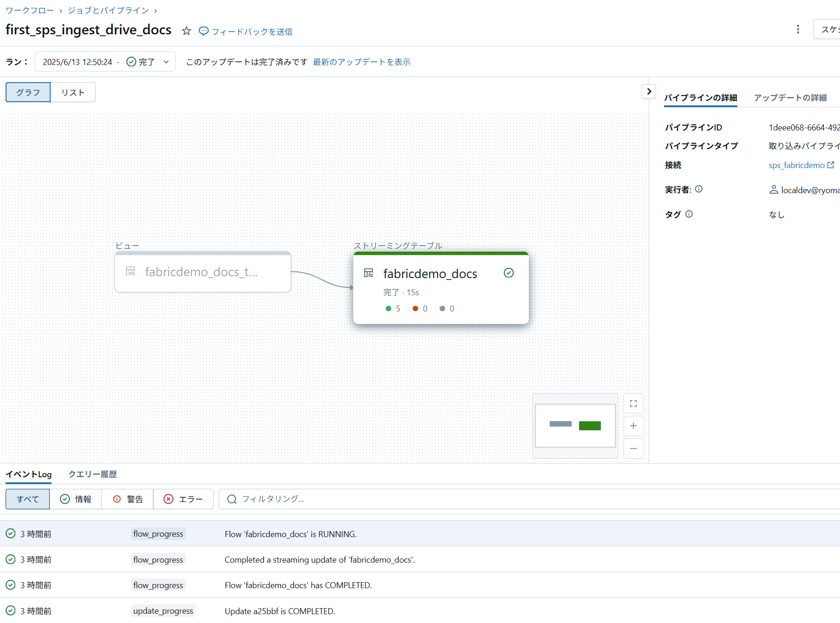Click status icon of has COMPLETED event
Viewport: 840px width, 623px height.
(x=11, y=585)
